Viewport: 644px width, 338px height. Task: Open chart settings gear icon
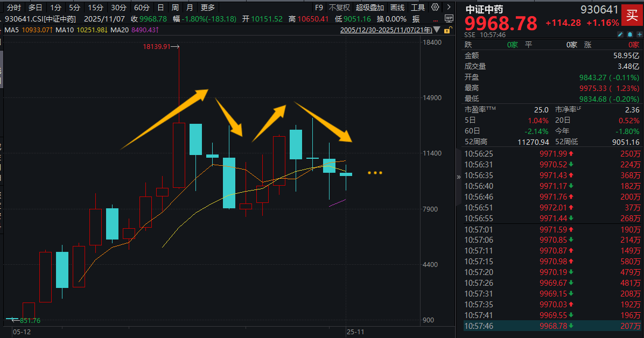[x=435, y=7]
